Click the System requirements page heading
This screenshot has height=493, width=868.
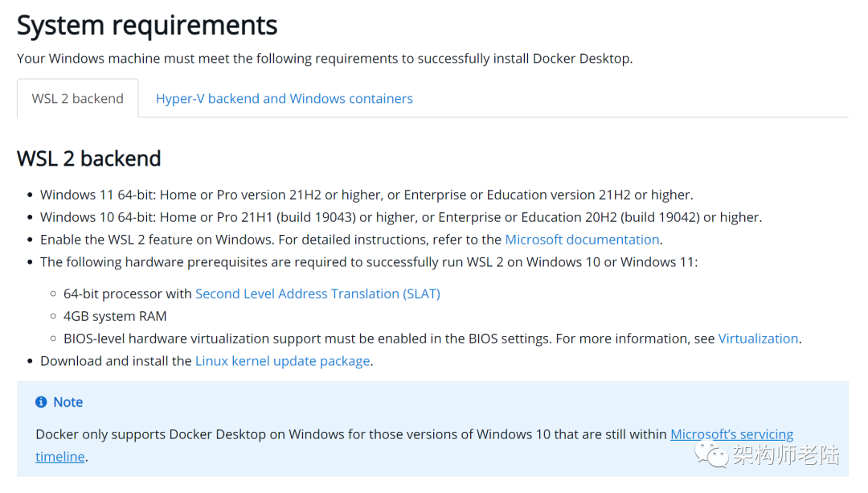(x=147, y=26)
